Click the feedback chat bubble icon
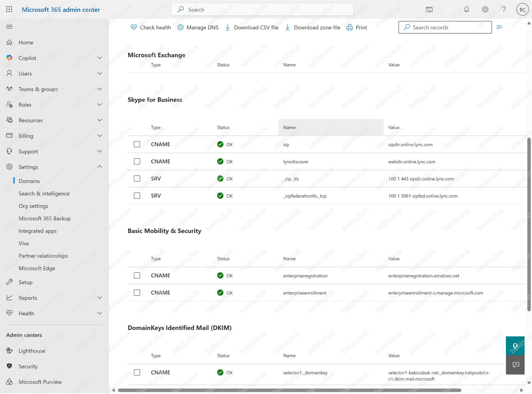Viewport: 532px width, 394px height. 515,365
